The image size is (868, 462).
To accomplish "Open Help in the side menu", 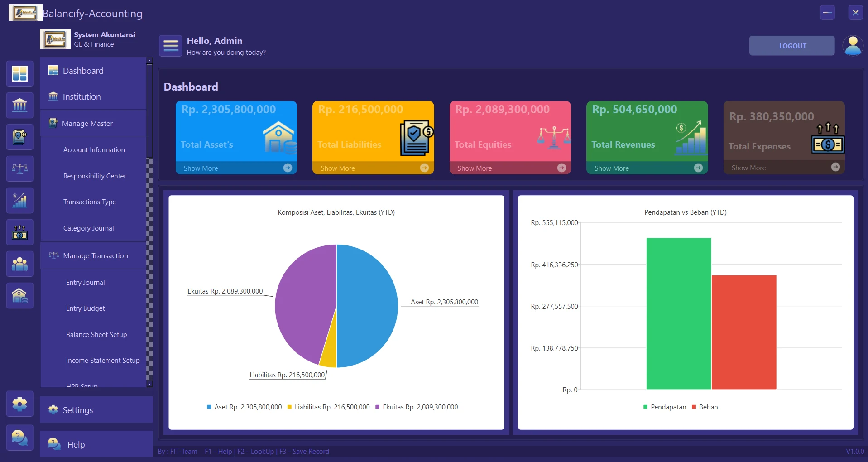I will 96,444.
